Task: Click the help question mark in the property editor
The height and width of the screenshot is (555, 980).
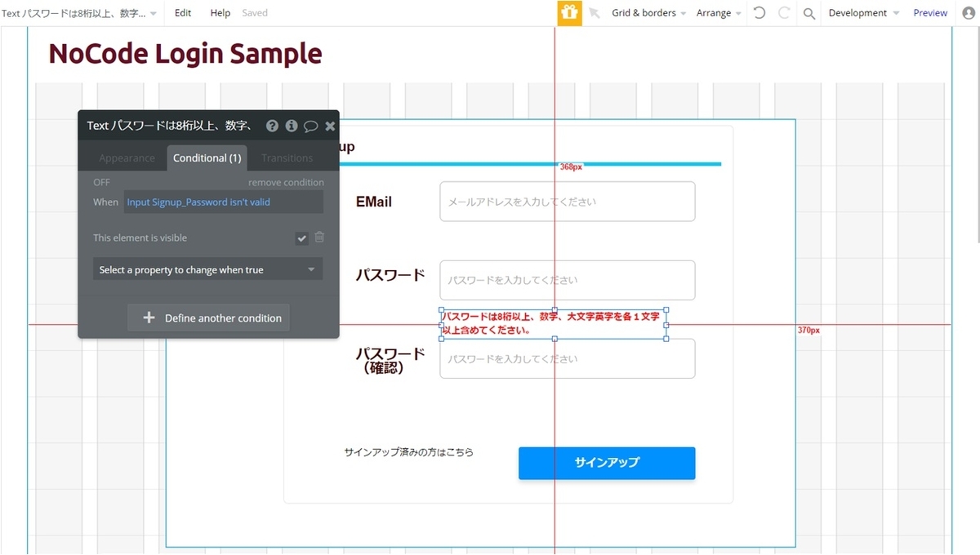Action: click(x=272, y=125)
